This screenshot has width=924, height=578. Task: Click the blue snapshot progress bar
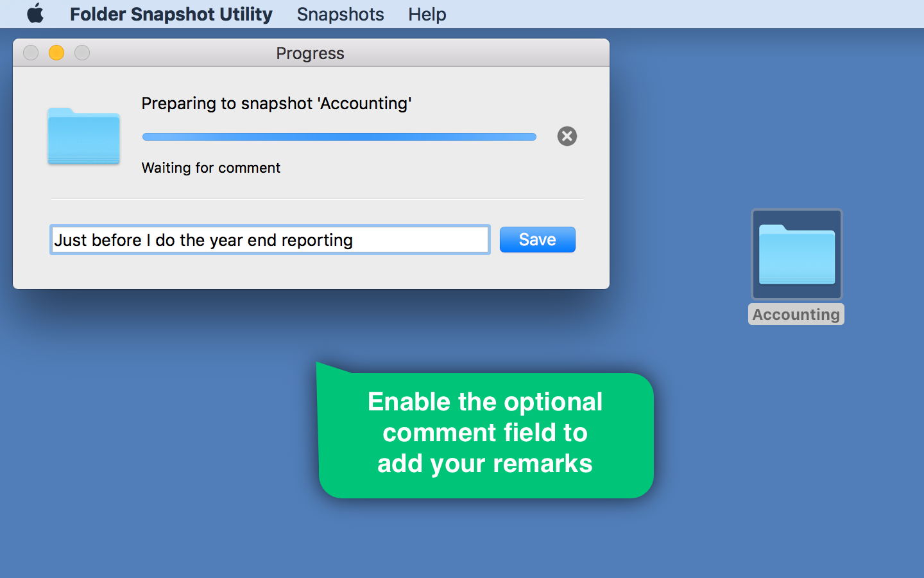(339, 137)
